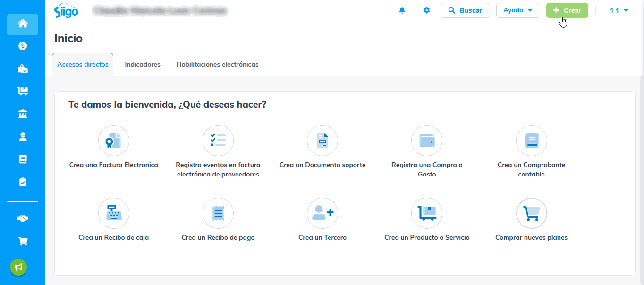Click the Crea un Recibo de caja icon
Screen dimensions: 644x285
(x=113, y=213)
